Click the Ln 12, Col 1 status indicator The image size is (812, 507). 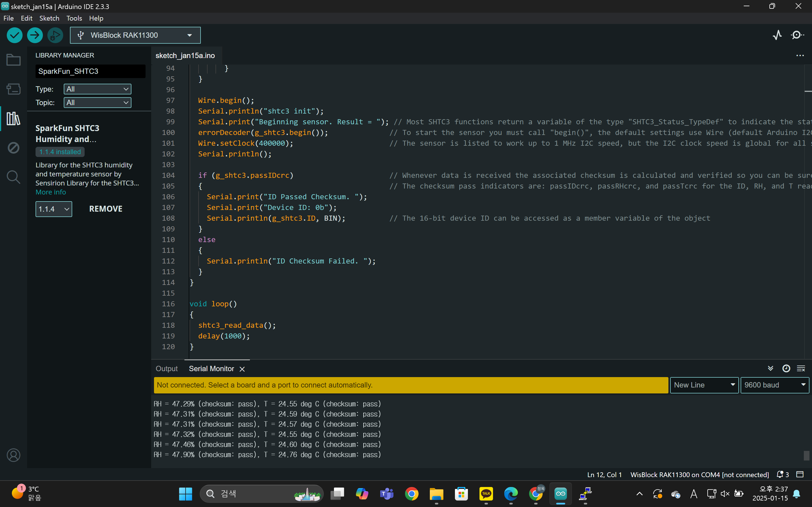coord(604,475)
